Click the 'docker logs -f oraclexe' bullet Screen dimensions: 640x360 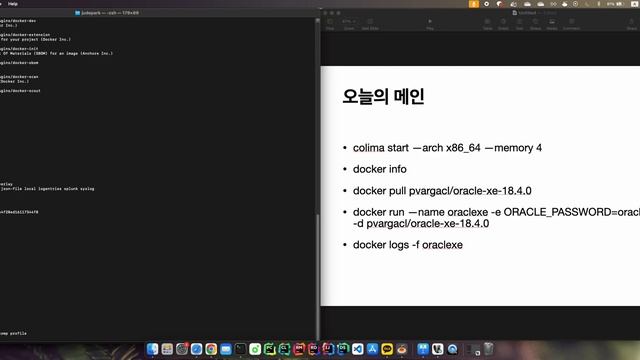click(x=408, y=245)
